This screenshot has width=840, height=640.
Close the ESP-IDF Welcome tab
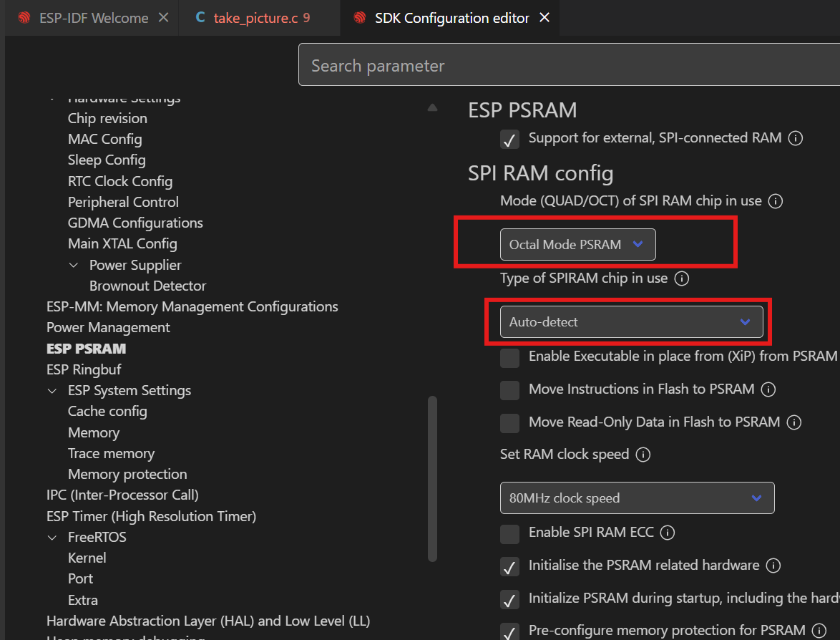coord(164,18)
